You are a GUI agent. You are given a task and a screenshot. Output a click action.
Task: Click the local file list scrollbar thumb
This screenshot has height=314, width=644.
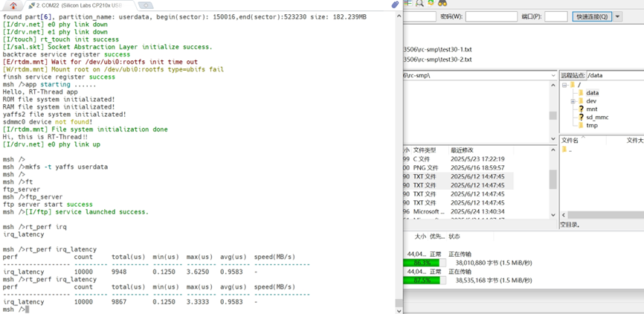[x=553, y=179]
